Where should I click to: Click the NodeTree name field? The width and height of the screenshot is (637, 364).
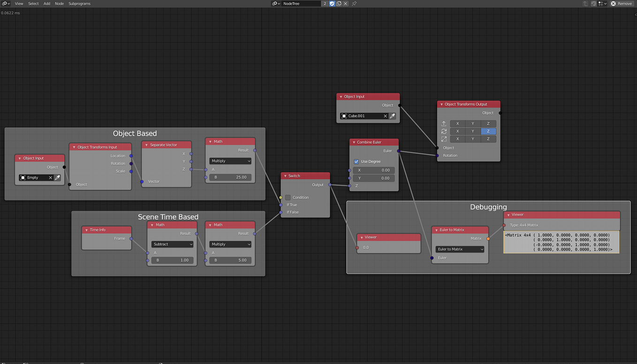pos(301,4)
